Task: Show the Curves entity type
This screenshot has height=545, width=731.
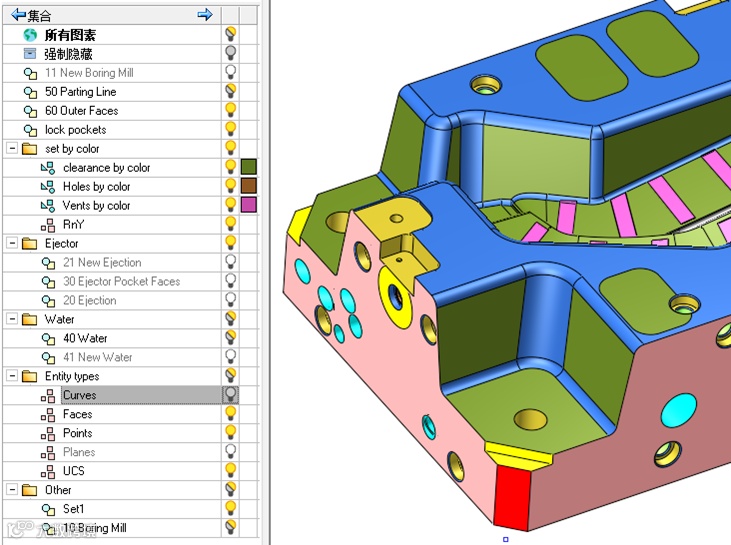Action: click(x=230, y=395)
